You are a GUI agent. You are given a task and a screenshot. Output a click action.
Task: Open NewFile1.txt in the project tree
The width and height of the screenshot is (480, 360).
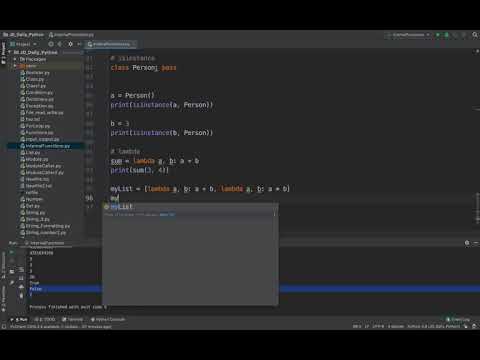point(36,186)
